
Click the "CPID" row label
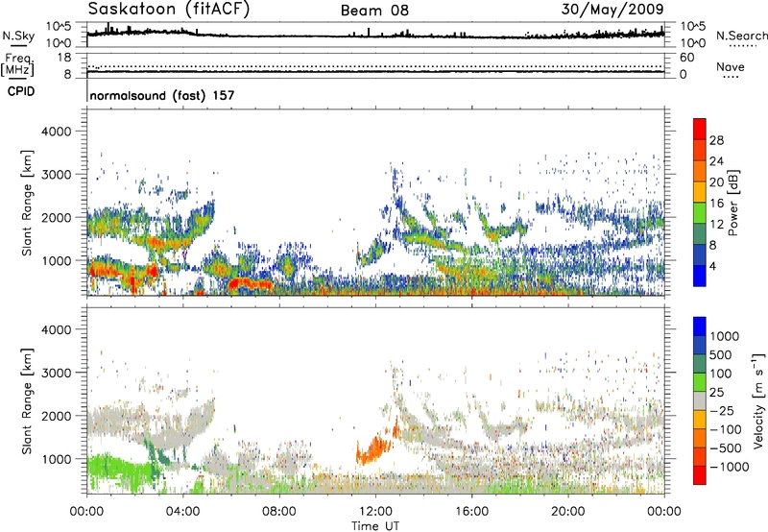pyautogui.click(x=21, y=91)
